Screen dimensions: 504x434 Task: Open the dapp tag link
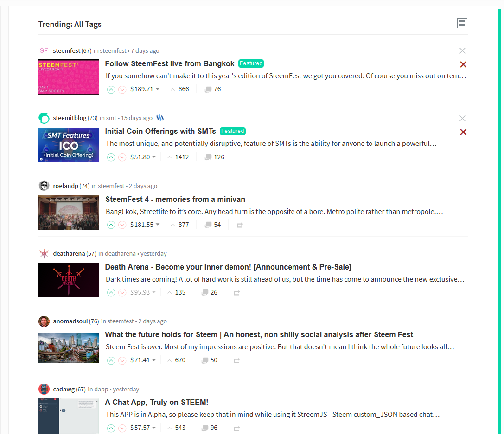[x=101, y=390]
